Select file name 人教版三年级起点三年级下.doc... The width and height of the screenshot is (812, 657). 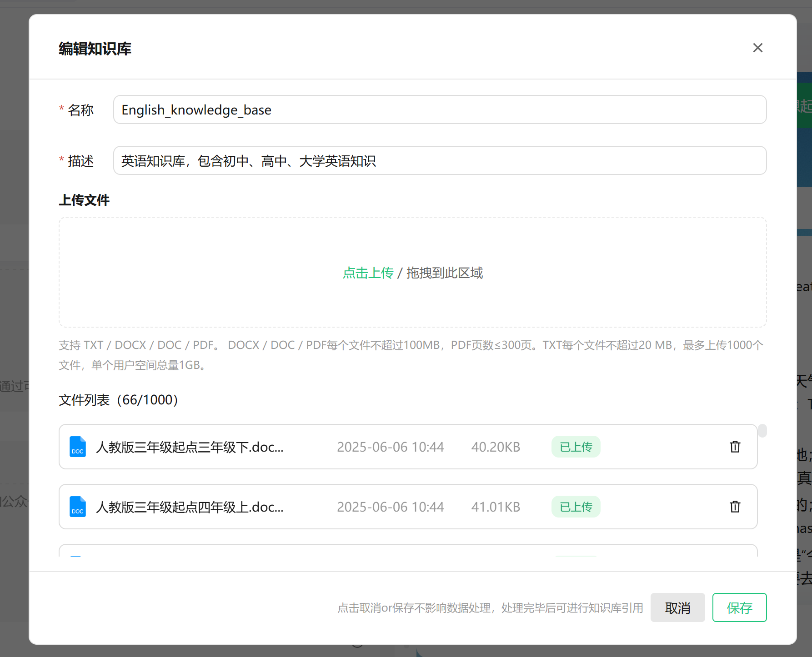click(x=190, y=447)
